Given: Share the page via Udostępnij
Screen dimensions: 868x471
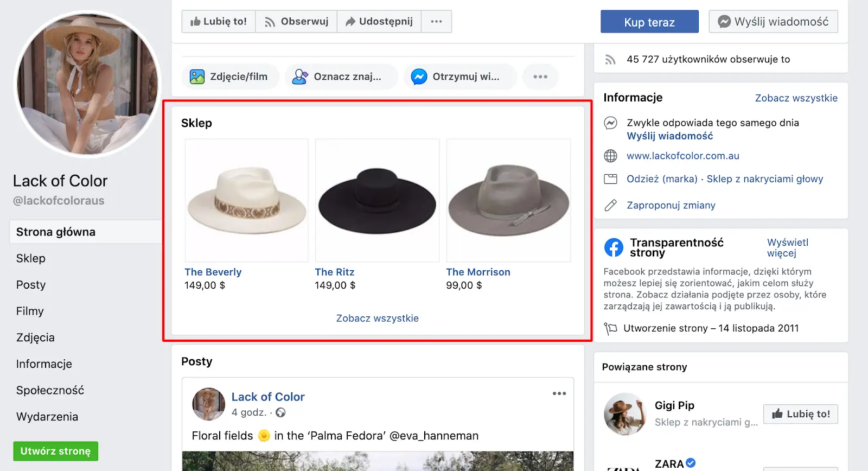Looking at the screenshot, I should (379, 22).
